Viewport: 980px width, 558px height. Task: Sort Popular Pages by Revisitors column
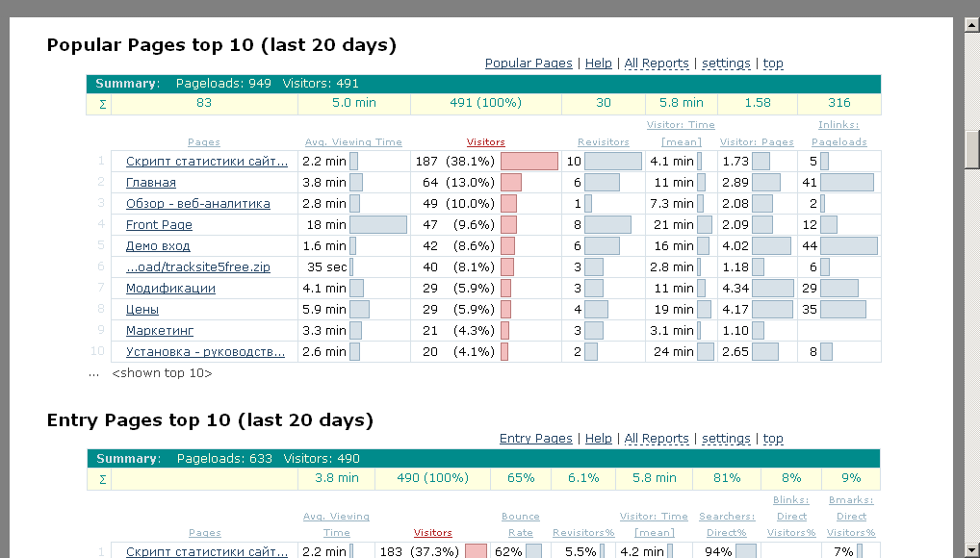[603, 142]
